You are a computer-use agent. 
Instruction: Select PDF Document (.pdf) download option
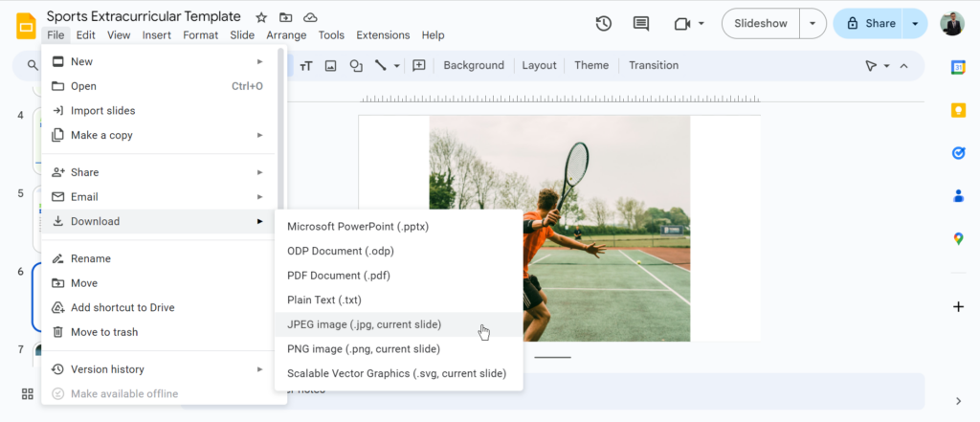tap(338, 276)
